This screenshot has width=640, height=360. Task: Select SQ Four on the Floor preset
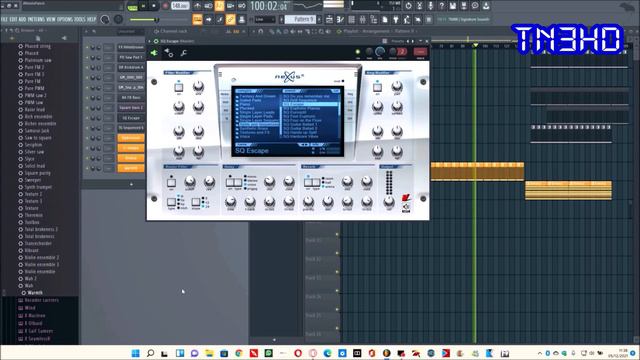(302, 120)
